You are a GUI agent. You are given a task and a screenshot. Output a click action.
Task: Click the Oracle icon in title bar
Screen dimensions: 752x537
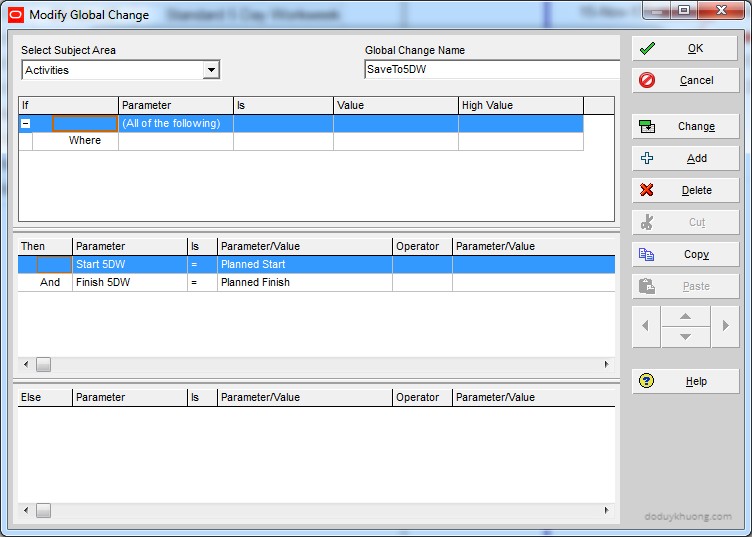[x=15, y=15]
